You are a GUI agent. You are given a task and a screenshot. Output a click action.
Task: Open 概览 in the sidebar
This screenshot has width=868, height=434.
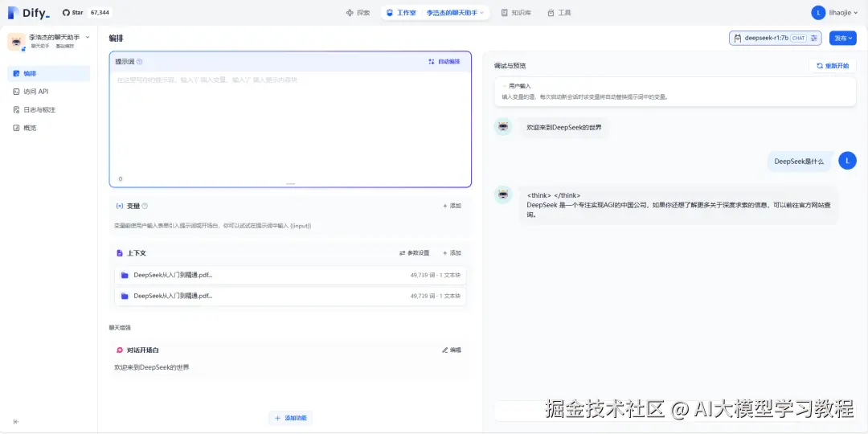pos(49,128)
